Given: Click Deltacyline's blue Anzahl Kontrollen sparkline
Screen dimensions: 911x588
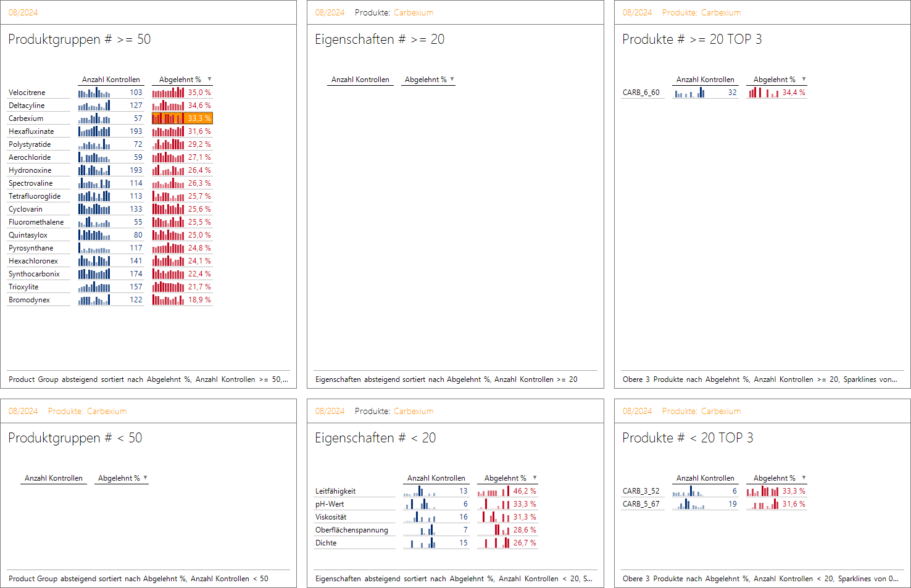Looking at the screenshot, I should pyautogui.click(x=94, y=106).
